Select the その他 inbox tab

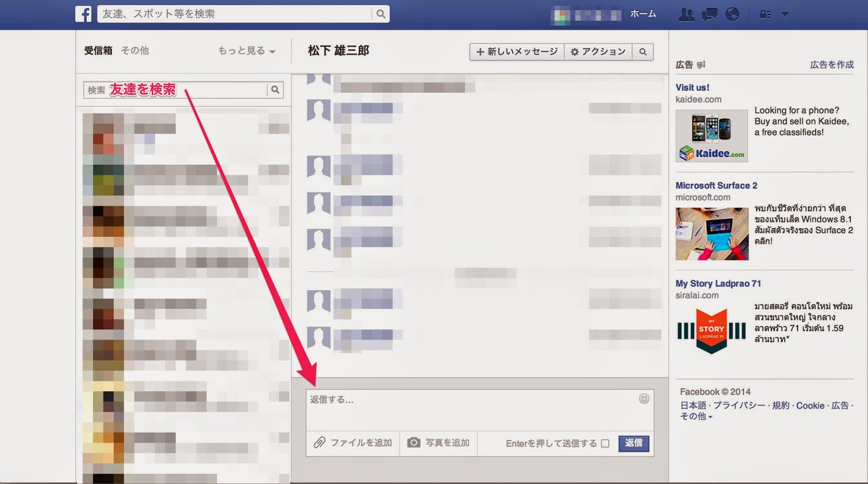(x=135, y=50)
